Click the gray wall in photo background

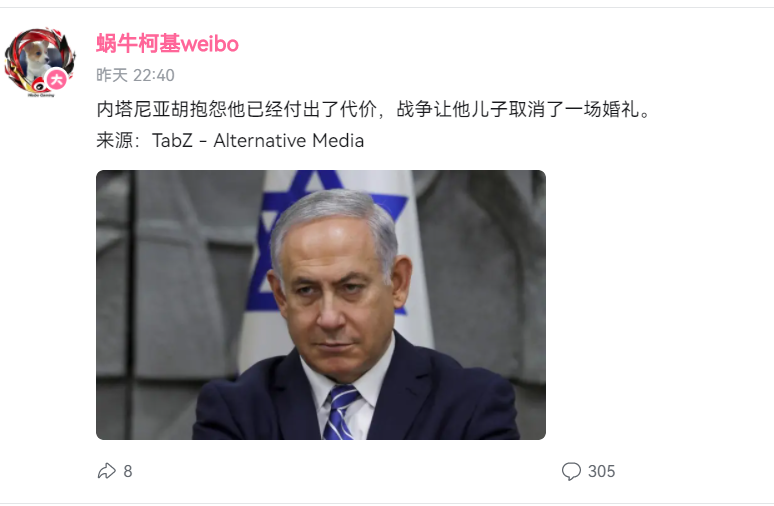pyautogui.click(x=168, y=296)
